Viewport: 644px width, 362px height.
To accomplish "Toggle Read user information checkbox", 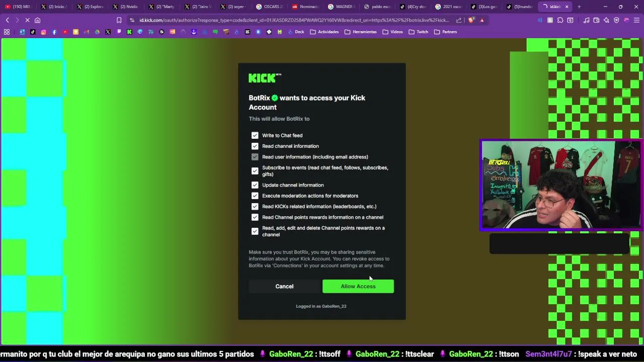I will click(x=255, y=157).
